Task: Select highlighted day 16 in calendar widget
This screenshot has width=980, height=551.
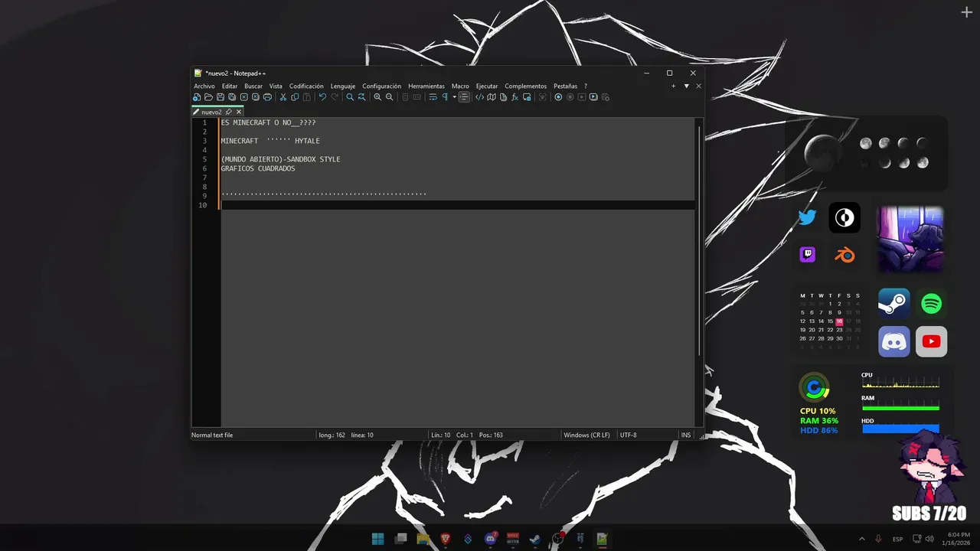Action: pyautogui.click(x=839, y=321)
